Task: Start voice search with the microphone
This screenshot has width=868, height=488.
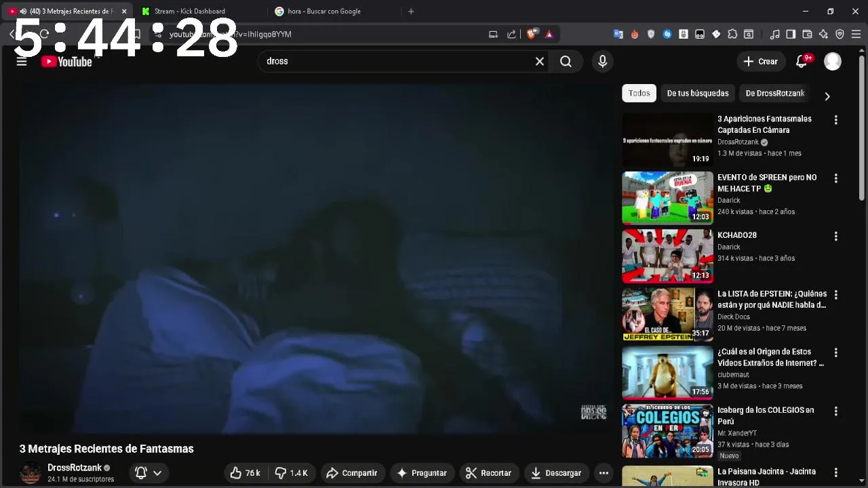Action: [x=602, y=62]
